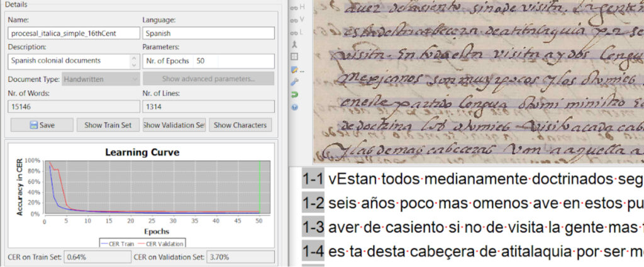This screenshot has height=267, width=644.
Task: Click the Save button
Action: click(x=42, y=125)
